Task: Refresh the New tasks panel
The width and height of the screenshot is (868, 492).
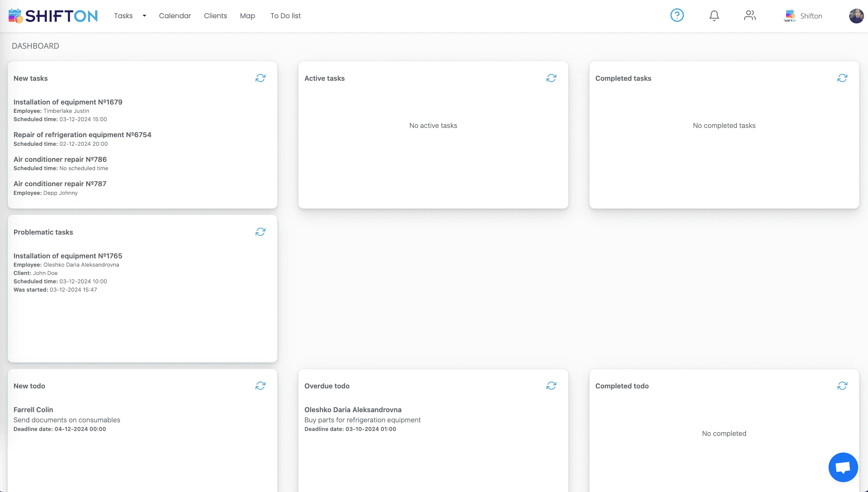Action: pyautogui.click(x=260, y=78)
